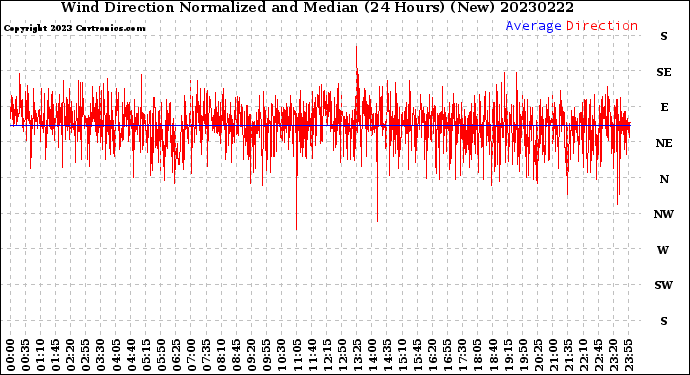Click the "13:25" time axis label
The height and width of the screenshot is (375, 690).
357,355
